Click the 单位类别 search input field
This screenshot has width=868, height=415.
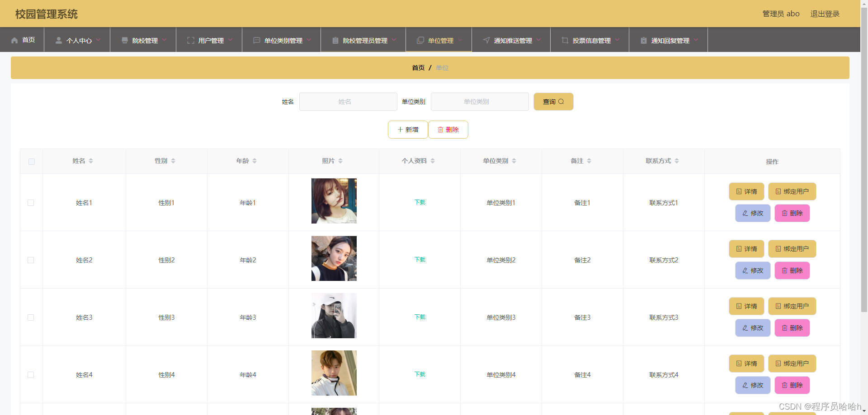(480, 102)
